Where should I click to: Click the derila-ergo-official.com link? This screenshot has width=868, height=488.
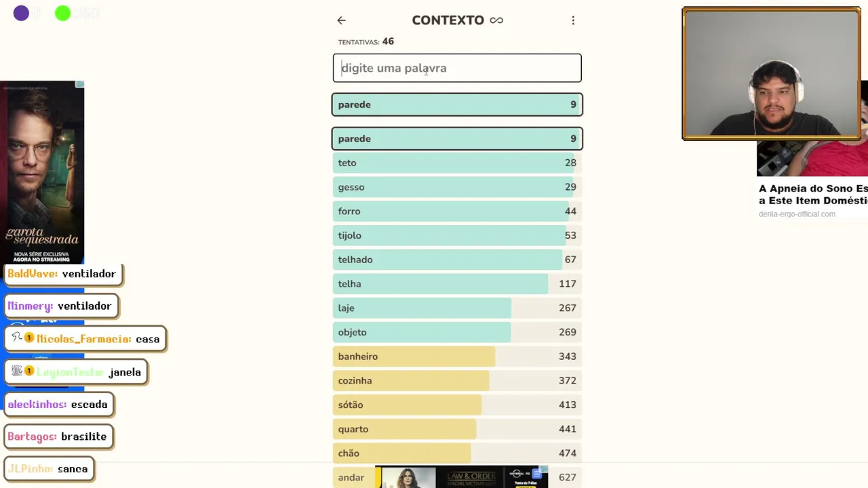point(797,214)
